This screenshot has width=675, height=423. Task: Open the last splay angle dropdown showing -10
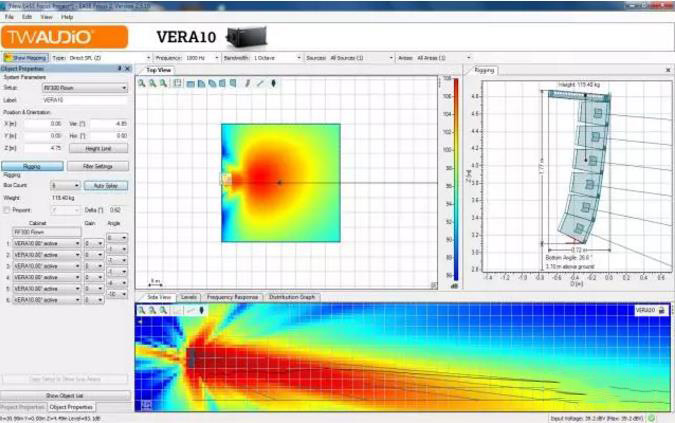coord(117,294)
